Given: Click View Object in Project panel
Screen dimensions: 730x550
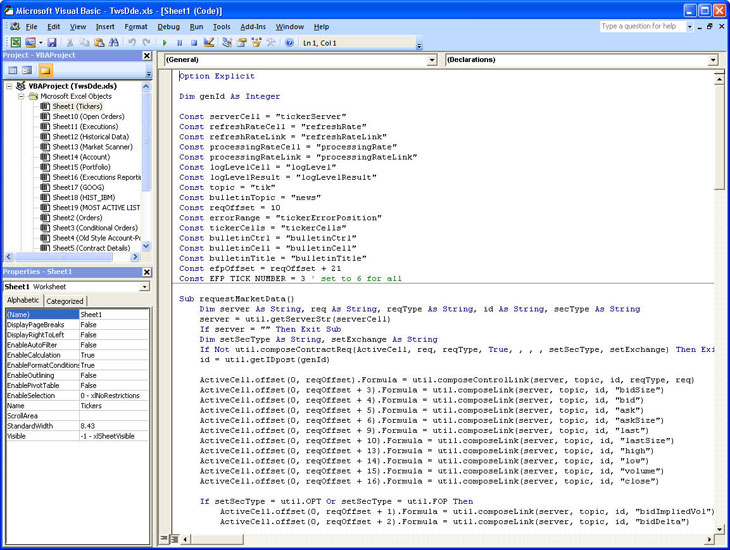Looking at the screenshot, I should pos(27,70).
